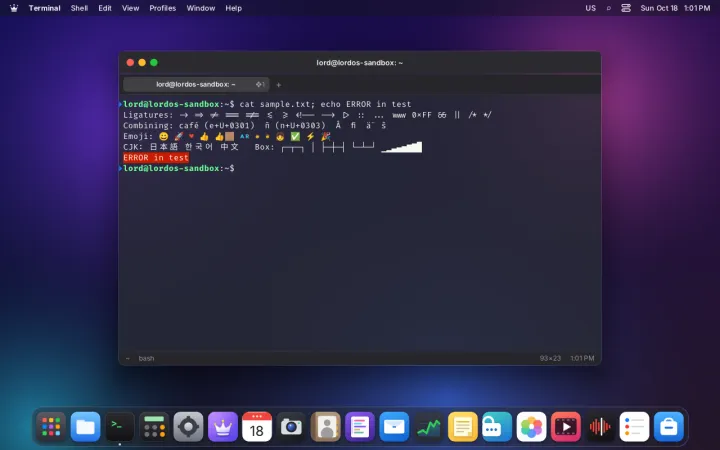Click the CJK output text

pos(181,147)
